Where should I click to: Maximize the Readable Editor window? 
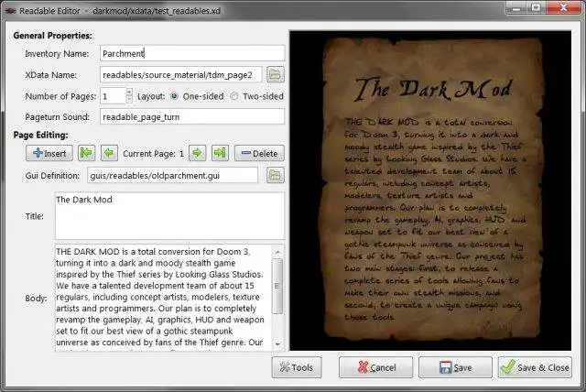(537, 8)
